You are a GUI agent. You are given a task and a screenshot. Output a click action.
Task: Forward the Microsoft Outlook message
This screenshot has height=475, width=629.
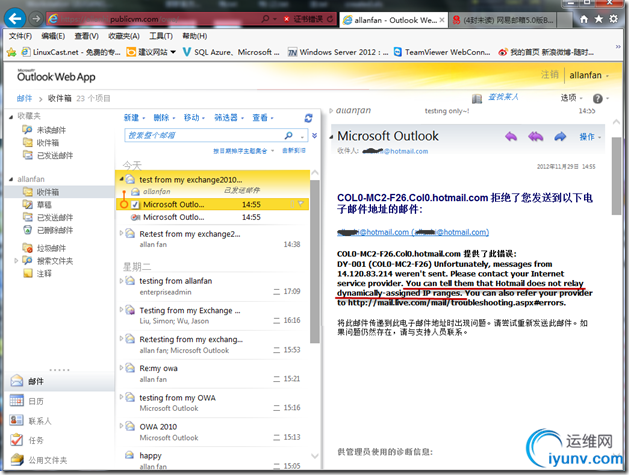(560, 136)
